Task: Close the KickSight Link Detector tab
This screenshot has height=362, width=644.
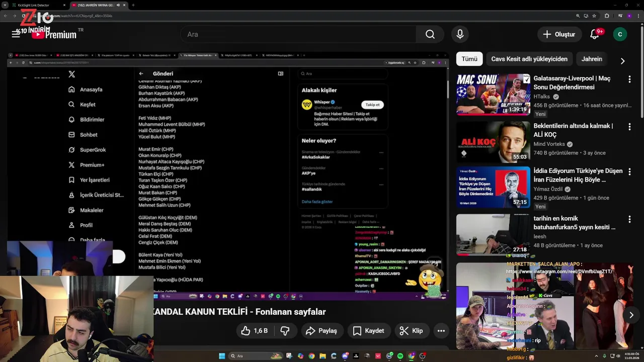Action: click(64, 5)
